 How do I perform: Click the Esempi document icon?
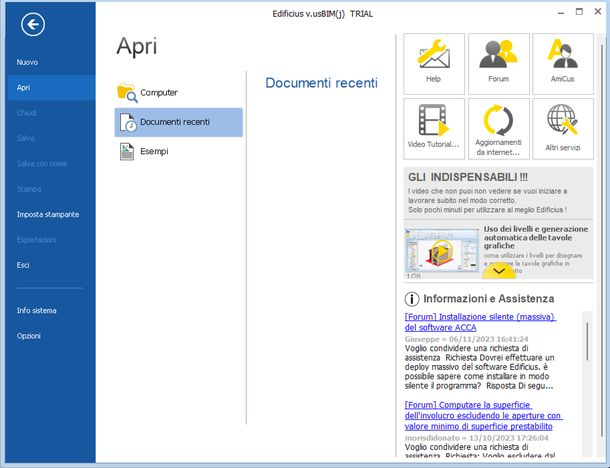127,151
